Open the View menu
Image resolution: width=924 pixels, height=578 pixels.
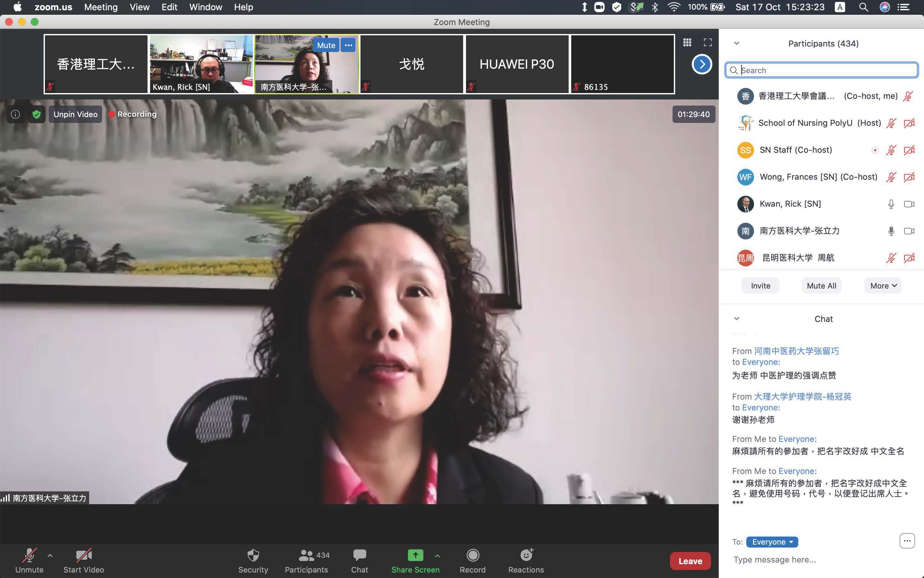[140, 7]
